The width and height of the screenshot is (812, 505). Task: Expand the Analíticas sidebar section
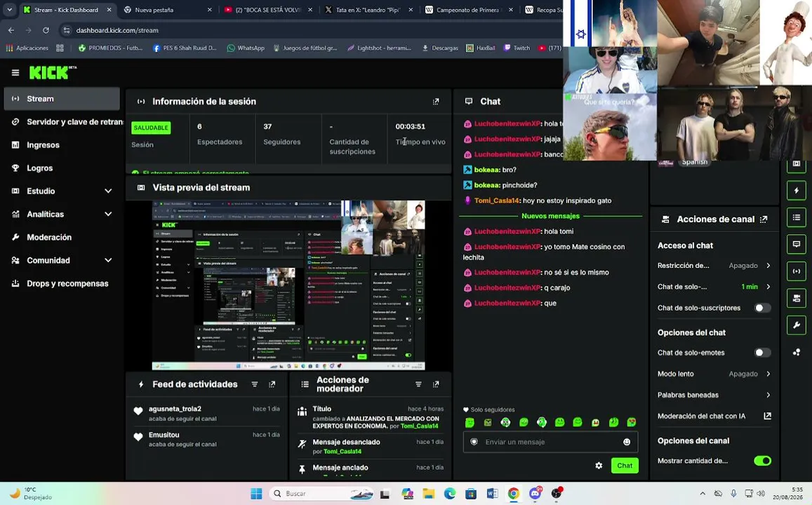[108, 214]
